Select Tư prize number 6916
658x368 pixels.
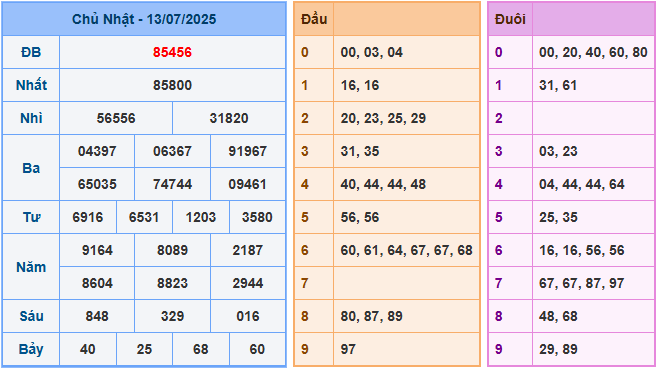point(88,217)
